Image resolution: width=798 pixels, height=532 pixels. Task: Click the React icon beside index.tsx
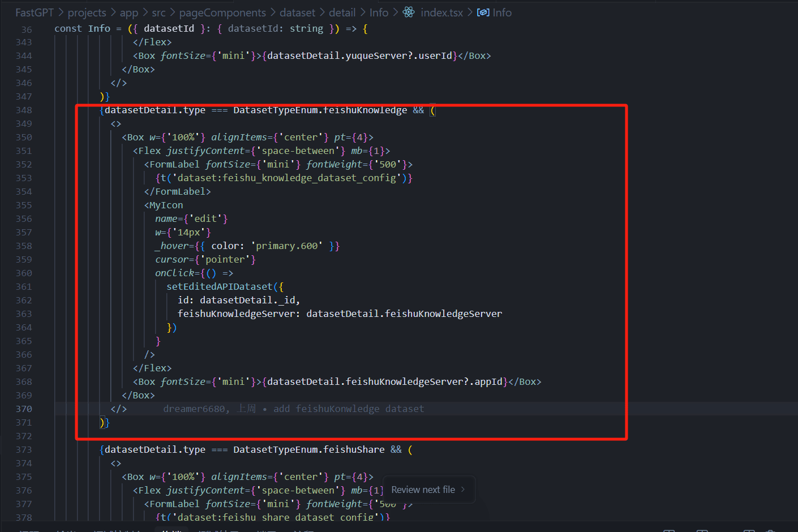pyautogui.click(x=409, y=12)
